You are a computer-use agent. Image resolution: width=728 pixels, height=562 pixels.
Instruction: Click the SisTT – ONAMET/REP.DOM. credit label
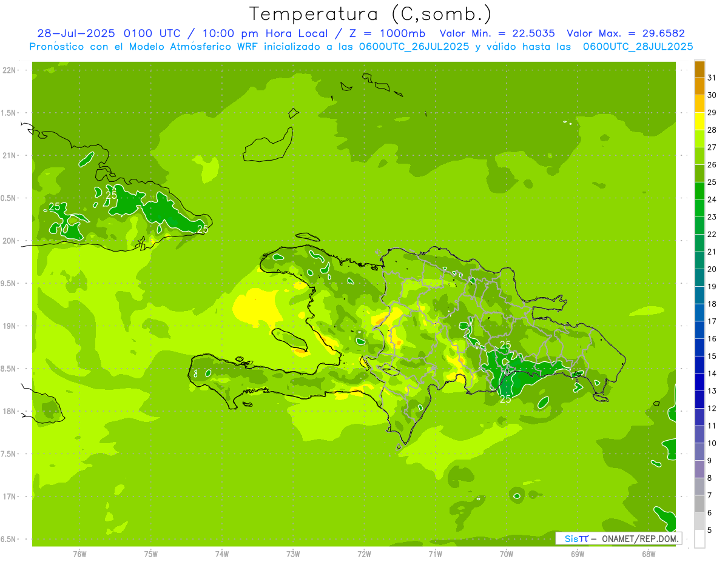pyautogui.click(x=620, y=538)
